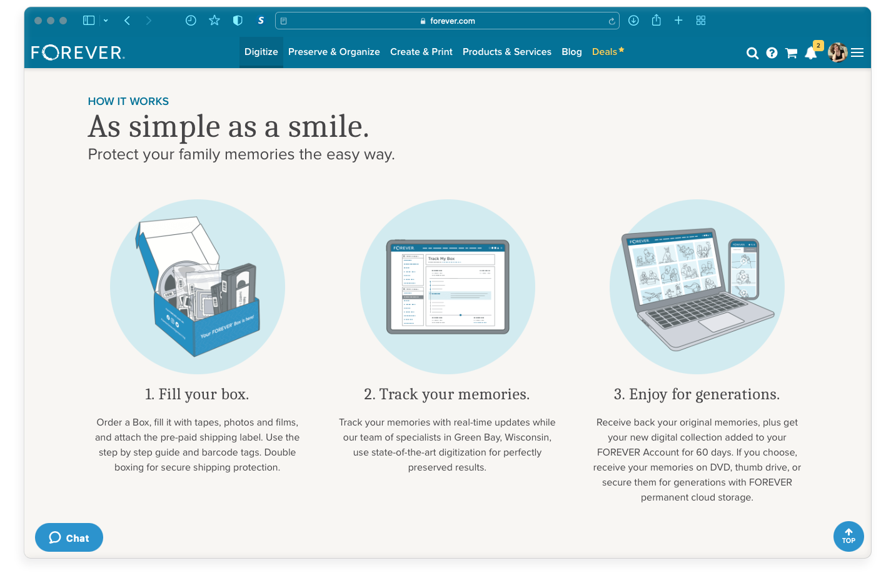Screen dimensions: 896x588
Task: Open the shopping cart icon
Action: click(x=792, y=53)
